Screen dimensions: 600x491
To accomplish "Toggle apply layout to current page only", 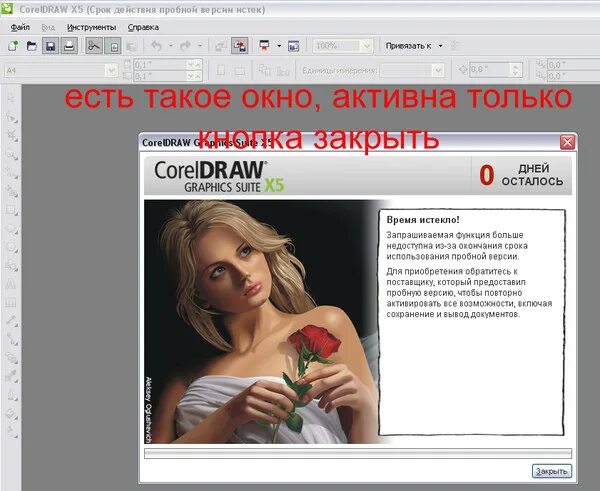I will tap(283, 70).
